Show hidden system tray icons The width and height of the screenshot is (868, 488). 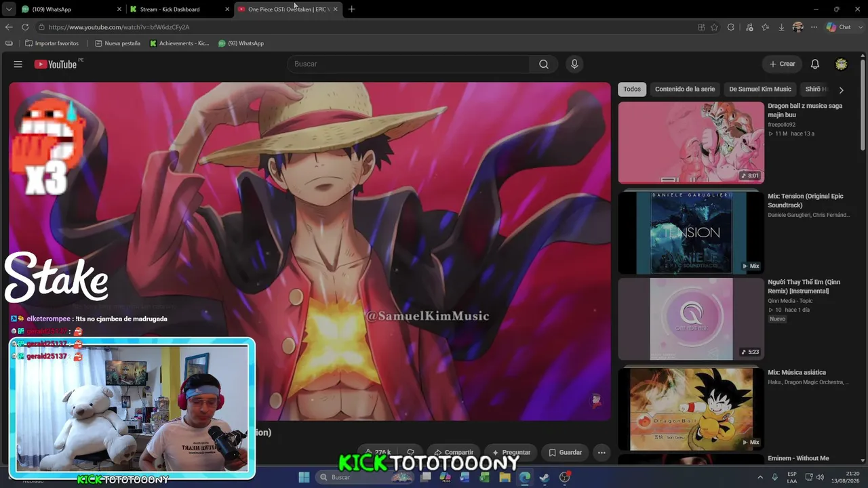tap(760, 477)
